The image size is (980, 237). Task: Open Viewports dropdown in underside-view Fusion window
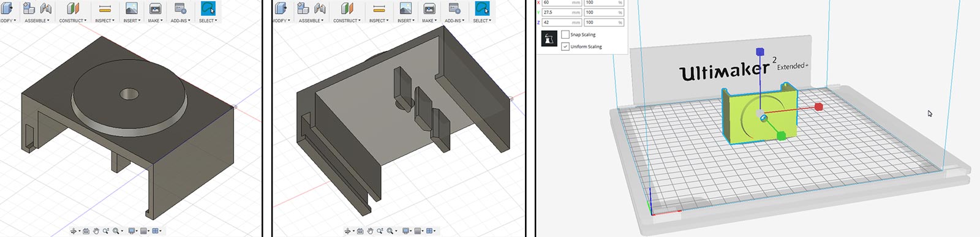[431, 231]
